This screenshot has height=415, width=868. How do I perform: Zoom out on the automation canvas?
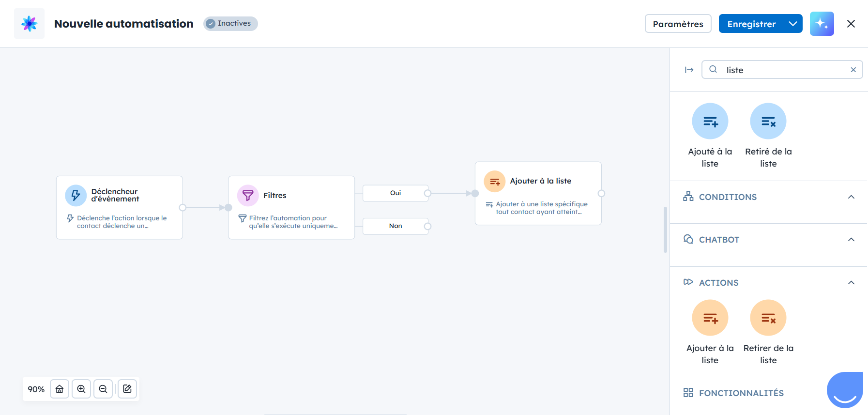coord(103,389)
